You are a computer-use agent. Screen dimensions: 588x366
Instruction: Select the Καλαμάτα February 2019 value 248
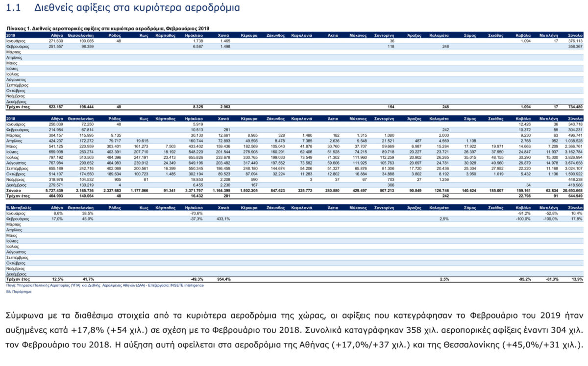[x=445, y=47]
